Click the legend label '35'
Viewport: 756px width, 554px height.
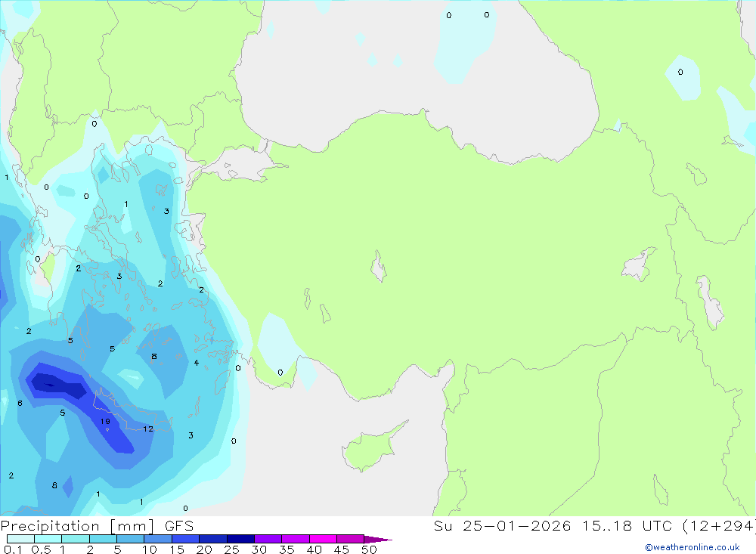(x=287, y=549)
